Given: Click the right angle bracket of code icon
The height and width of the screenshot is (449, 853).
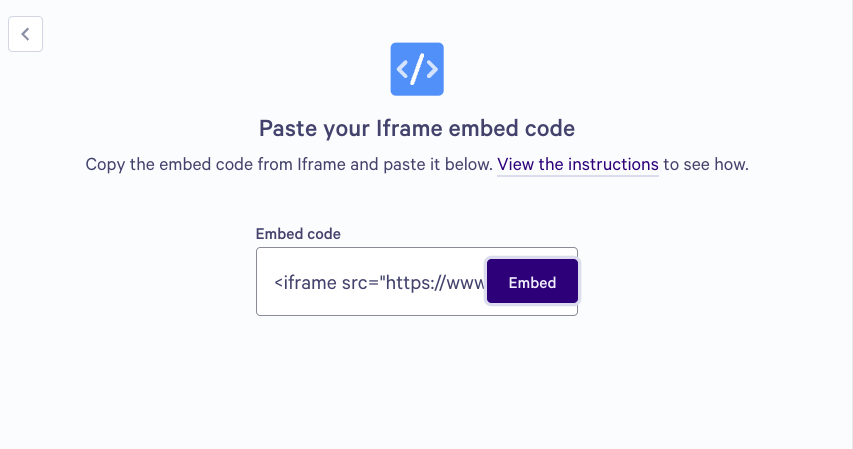Looking at the screenshot, I should point(432,69).
